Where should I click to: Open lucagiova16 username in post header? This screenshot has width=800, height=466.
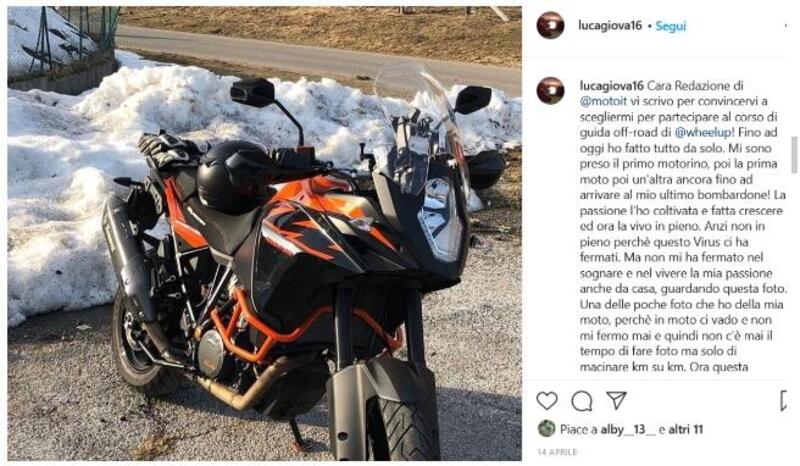click(x=610, y=25)
